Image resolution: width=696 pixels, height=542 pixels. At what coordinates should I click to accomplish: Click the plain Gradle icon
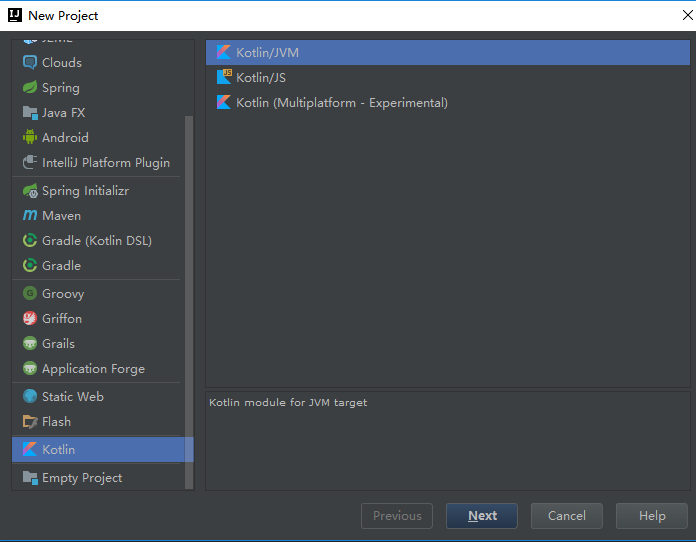[30, 265]
